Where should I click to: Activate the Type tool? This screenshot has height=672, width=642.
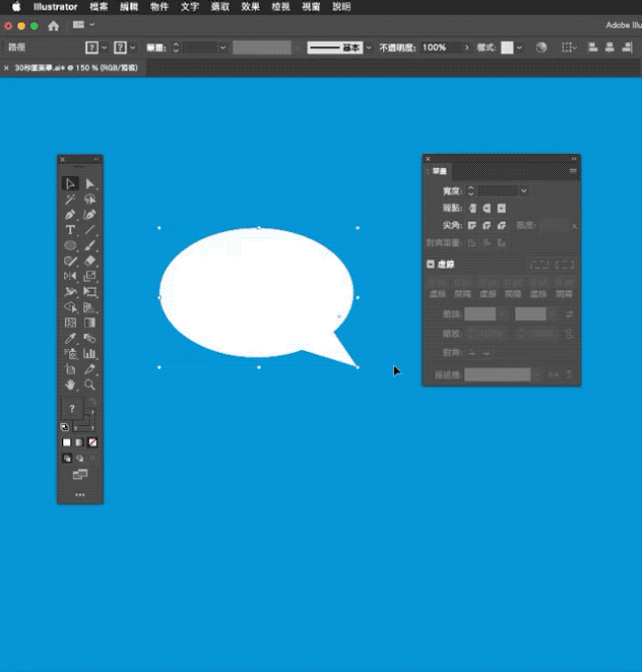(70, 229)
